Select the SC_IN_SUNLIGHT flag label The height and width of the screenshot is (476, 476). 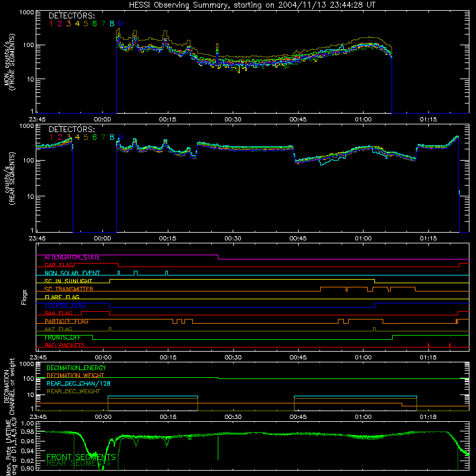(x=68, y=281)
